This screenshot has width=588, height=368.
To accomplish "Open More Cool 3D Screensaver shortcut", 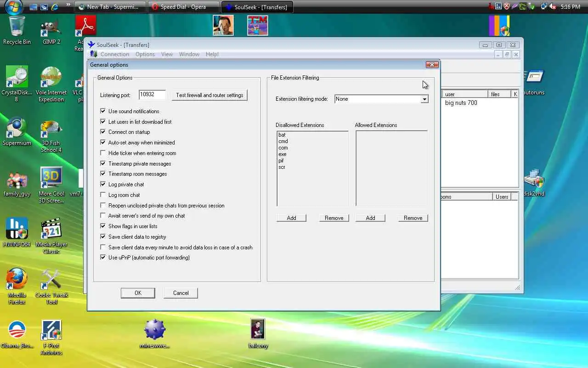I will click(51, 185).
